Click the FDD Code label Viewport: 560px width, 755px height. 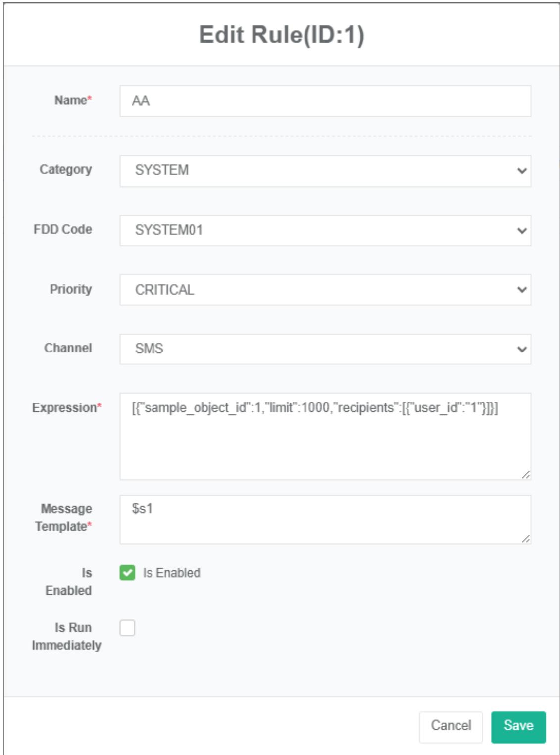tap(63, 230)
